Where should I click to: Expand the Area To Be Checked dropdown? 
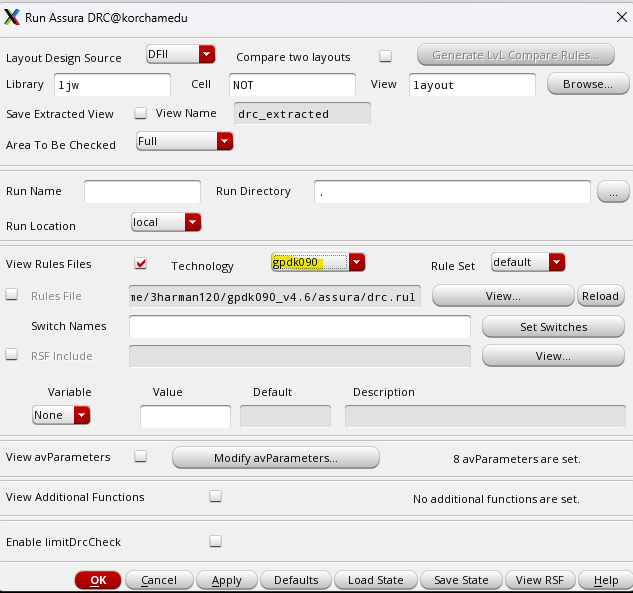[x=184, y=141]
